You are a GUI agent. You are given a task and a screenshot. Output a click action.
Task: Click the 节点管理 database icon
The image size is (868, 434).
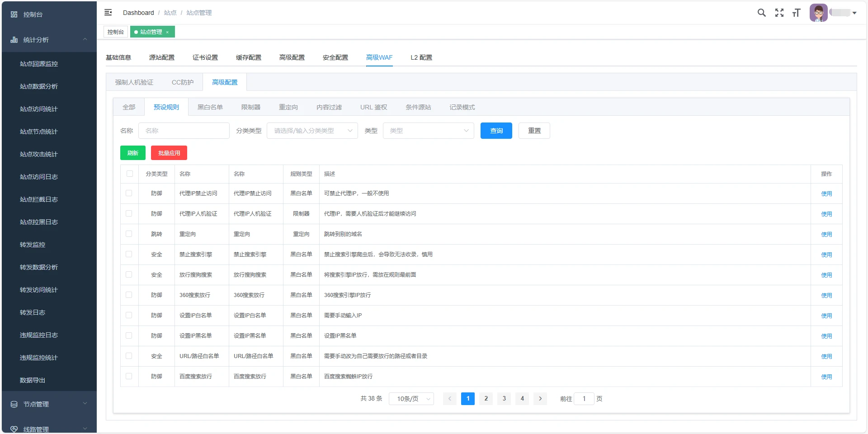click(14, 404)
